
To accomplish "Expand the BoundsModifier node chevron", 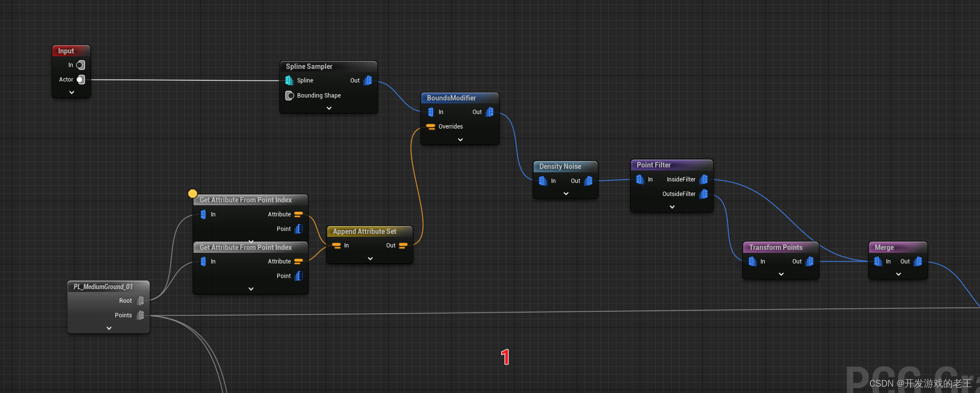I will tap(460, 140).
